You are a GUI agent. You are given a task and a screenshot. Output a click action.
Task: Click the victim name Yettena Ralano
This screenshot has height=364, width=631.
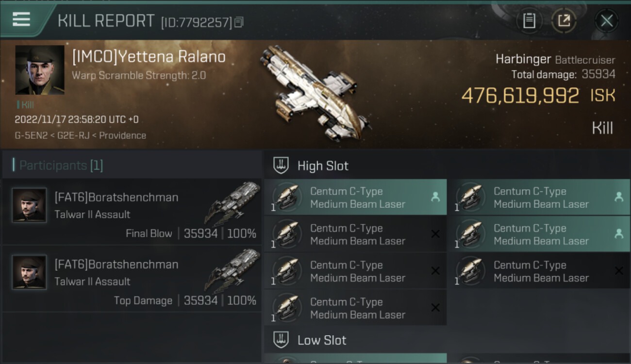(149, 57)
